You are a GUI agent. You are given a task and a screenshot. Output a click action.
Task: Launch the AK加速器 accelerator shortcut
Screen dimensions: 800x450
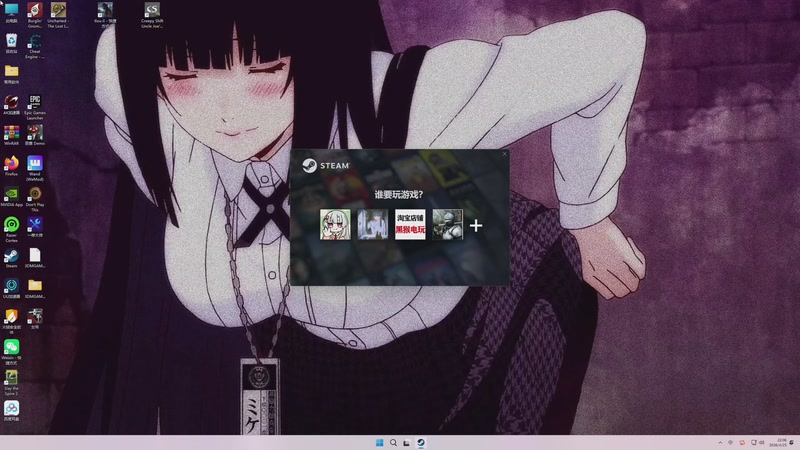(11, 105)
